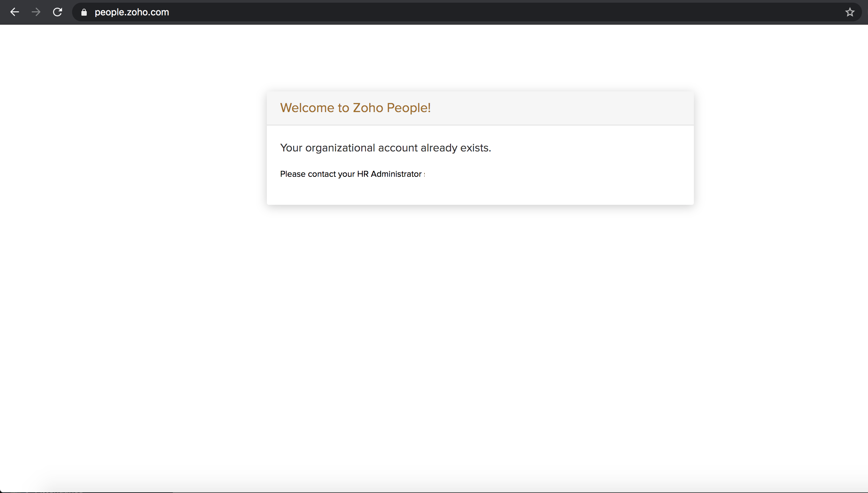The height and width of the screenshot is (493, 868).
Task: Select the people.zoho.com URL text
Action: (x=132, y=12)
